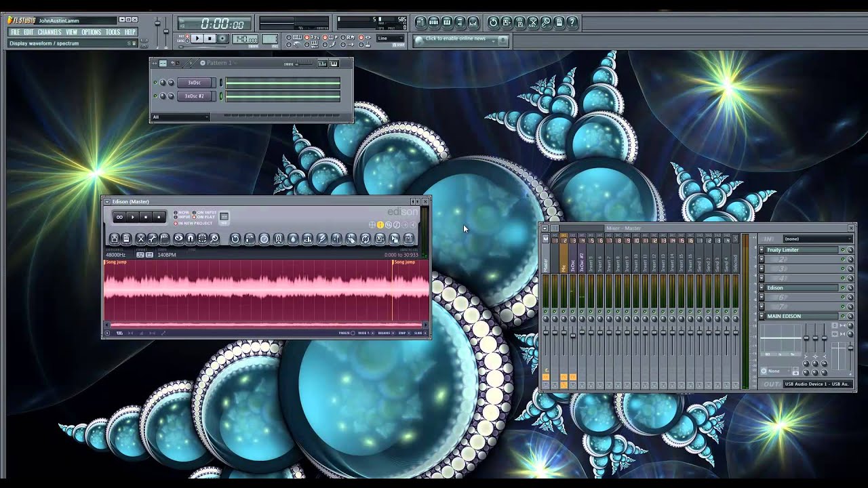Click the Edison blur water-drop tool icon
Screen dimensions: 868x488
pos(293,239)
